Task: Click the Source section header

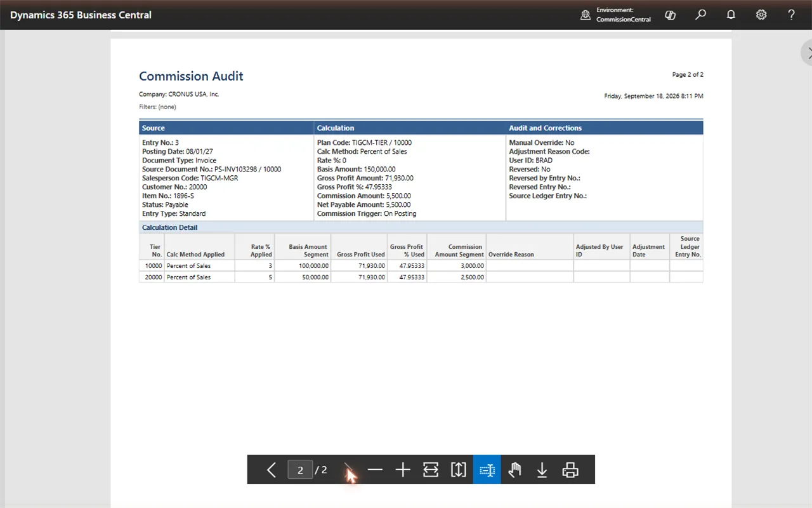Action: [x=226, y=128]
